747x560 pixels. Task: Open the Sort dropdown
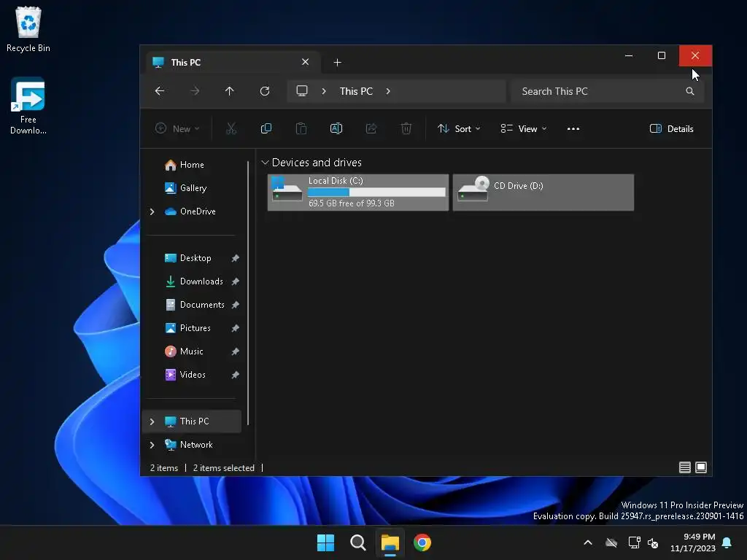tap(459, 128)
